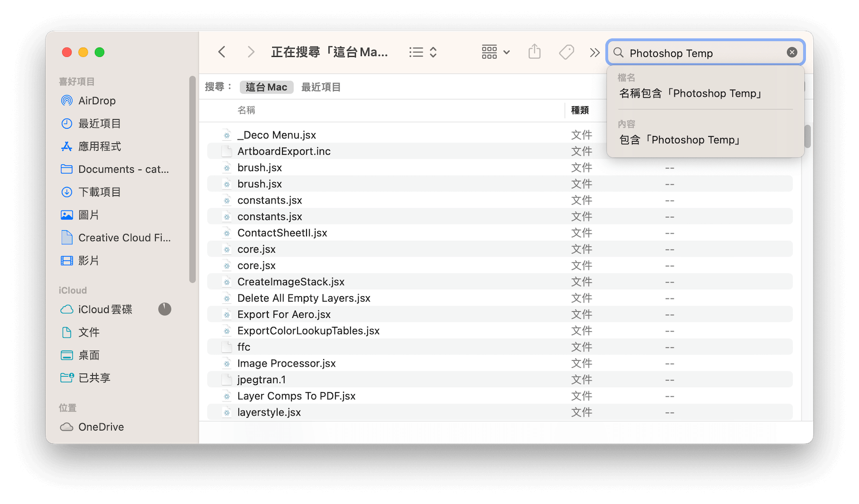Click script icon of Delete All Empty Layers.jsx
Viewport: 859px width, 504px height.
(227, 298)
